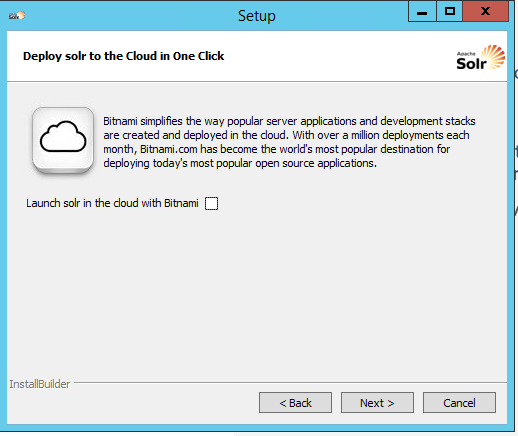Return to the previous step with < Back
Viewport: 518px width, 436px height.
coord(295,403)
